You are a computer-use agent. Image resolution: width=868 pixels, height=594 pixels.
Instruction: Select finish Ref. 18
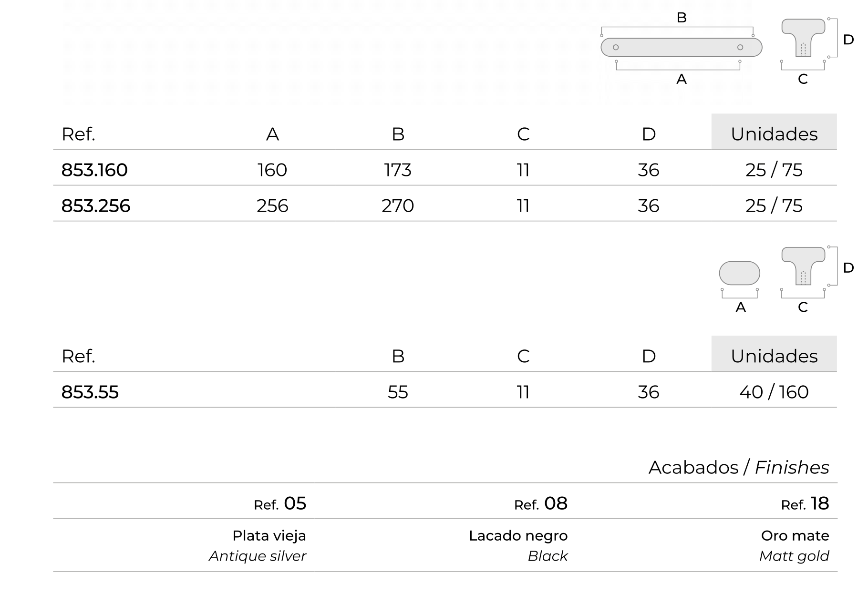(x=805, y=503)
